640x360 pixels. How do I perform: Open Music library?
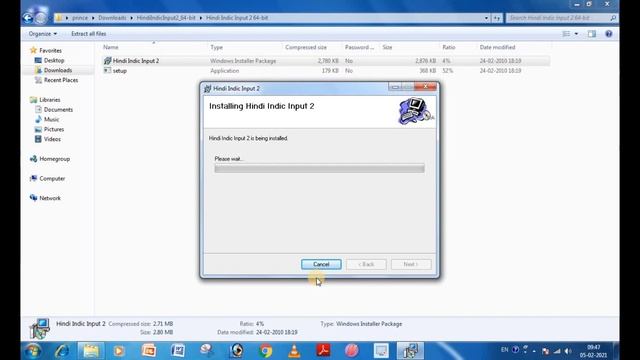coord(51,119)
